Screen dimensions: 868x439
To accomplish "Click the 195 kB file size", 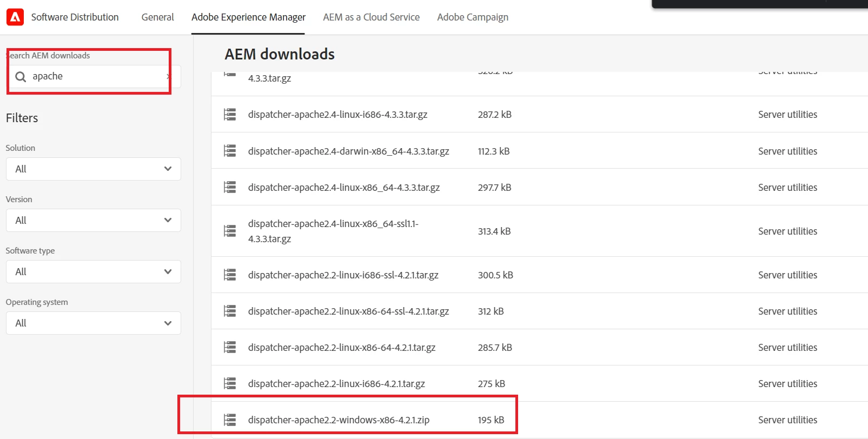I will pos(491,420).
